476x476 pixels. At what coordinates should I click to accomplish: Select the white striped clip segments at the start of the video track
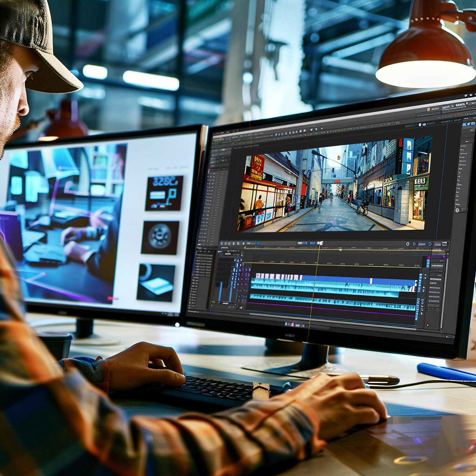[x=278, y=277]
